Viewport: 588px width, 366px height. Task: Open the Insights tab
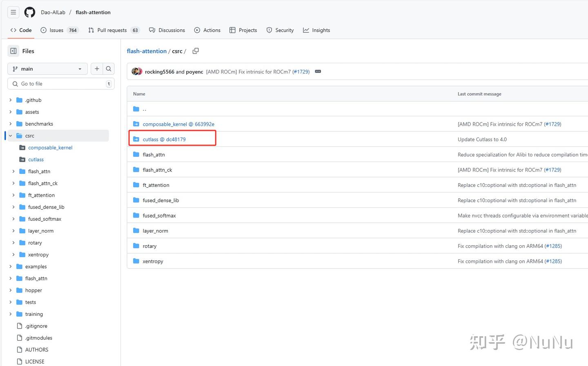[316, 30]
